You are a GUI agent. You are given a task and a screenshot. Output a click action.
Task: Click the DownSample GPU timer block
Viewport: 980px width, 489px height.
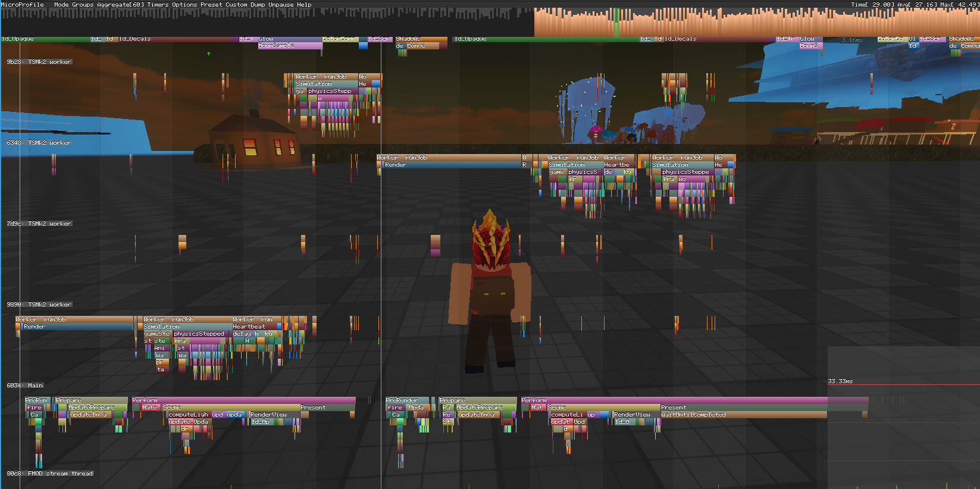[290, 45]
